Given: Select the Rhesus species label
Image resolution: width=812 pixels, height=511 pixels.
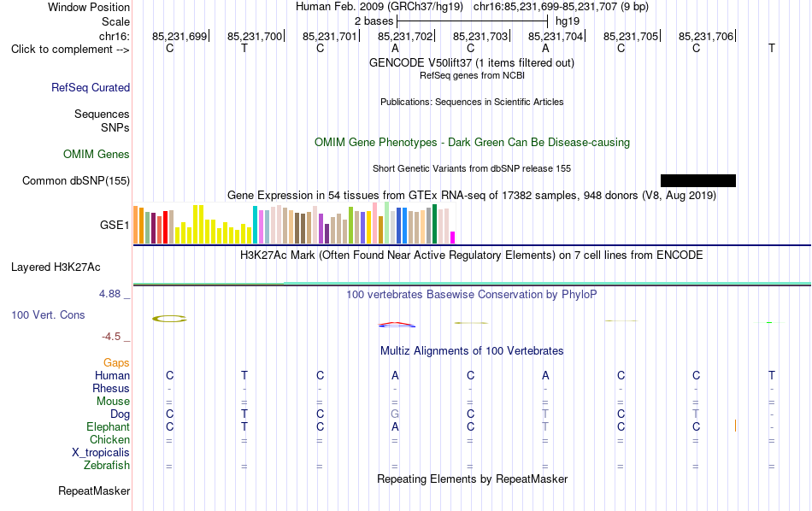Looking at the screenshot, I should click(111, 388).
